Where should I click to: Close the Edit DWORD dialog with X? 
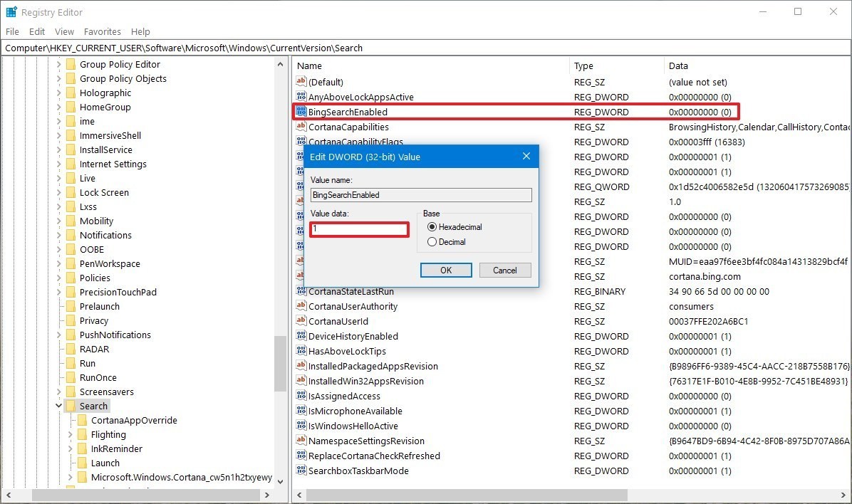(526, 156)
